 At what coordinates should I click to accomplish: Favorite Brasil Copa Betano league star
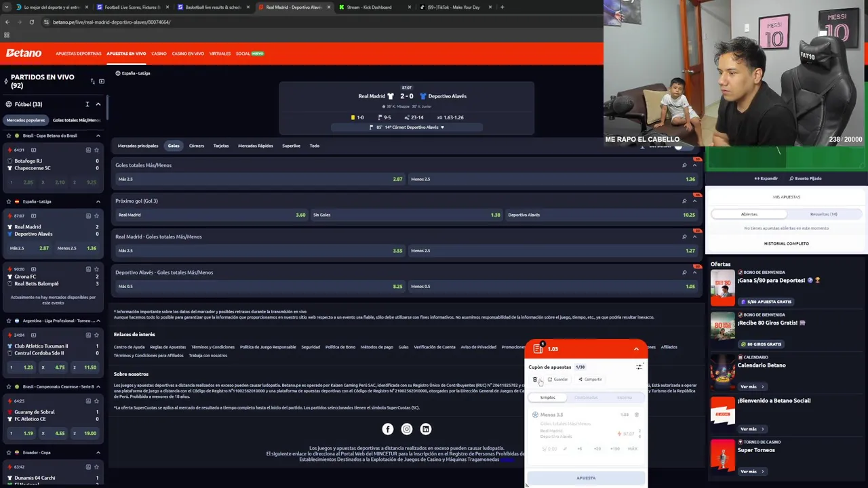[9, 136]
